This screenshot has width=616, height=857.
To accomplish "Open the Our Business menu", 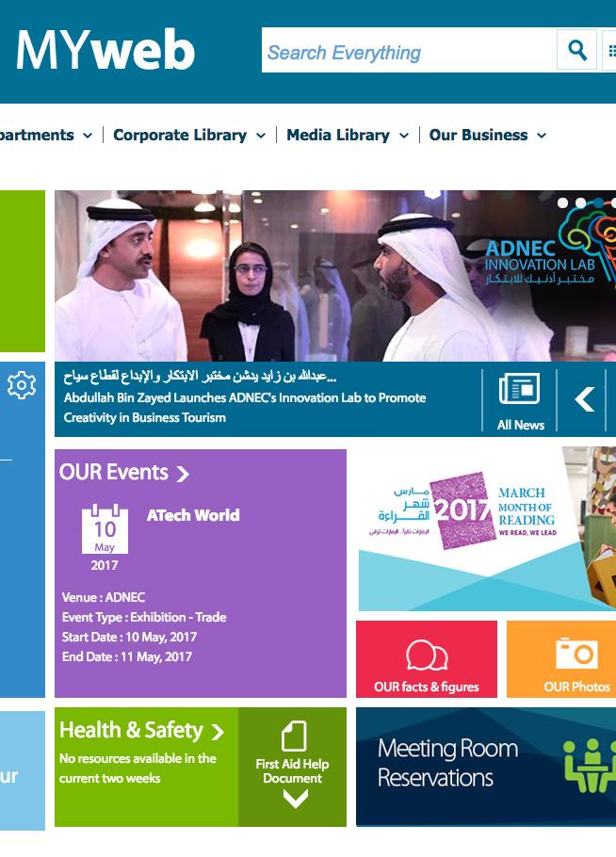I will [478, 135].
